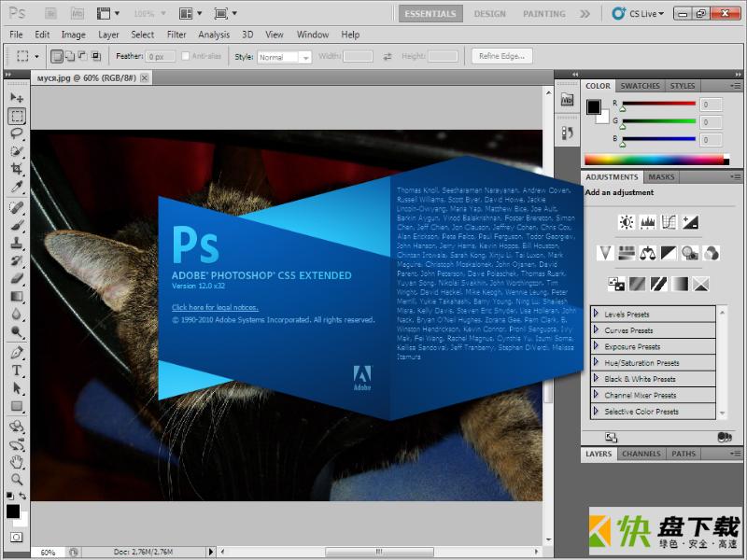This screenshot has width=747, height=560.
Task: Toggle Quick Mask mode
Action: (16, 538)
